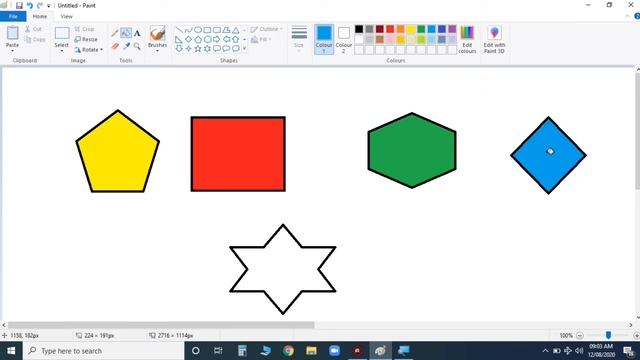The width and height of the screenshot is (640, 360).
Task: Pick the green colour swatch
Action: [421, 29]
